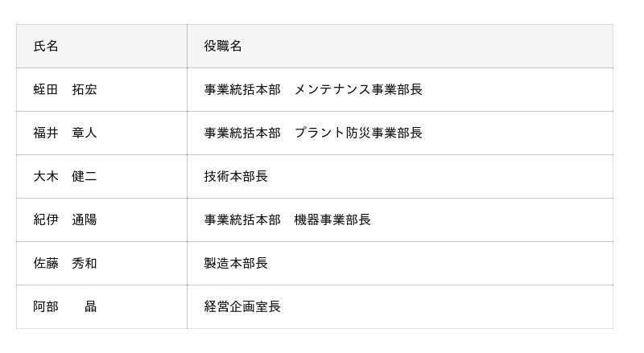
Task: Select the name 佐藤 秀和
Action: (65, 264)
